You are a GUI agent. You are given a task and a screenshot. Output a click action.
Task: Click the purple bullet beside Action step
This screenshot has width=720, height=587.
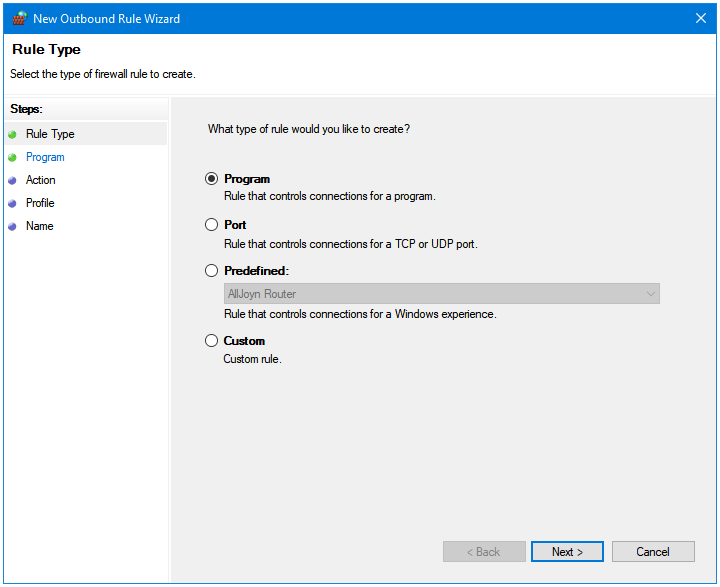coord(12,180)
